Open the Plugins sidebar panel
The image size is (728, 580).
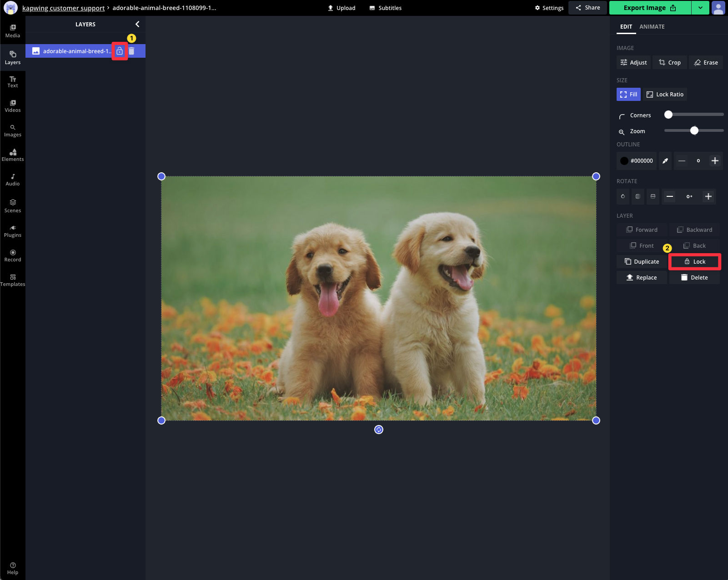13,231
